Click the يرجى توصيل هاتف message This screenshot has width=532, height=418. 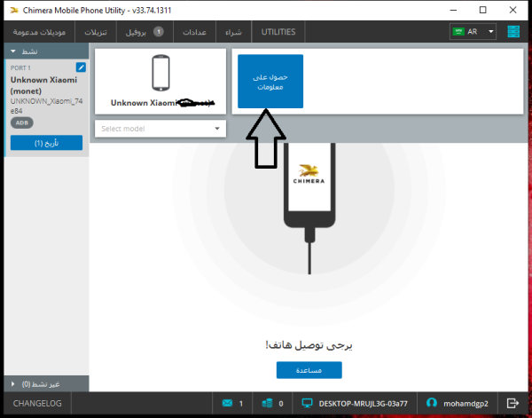tap(309, 345)
